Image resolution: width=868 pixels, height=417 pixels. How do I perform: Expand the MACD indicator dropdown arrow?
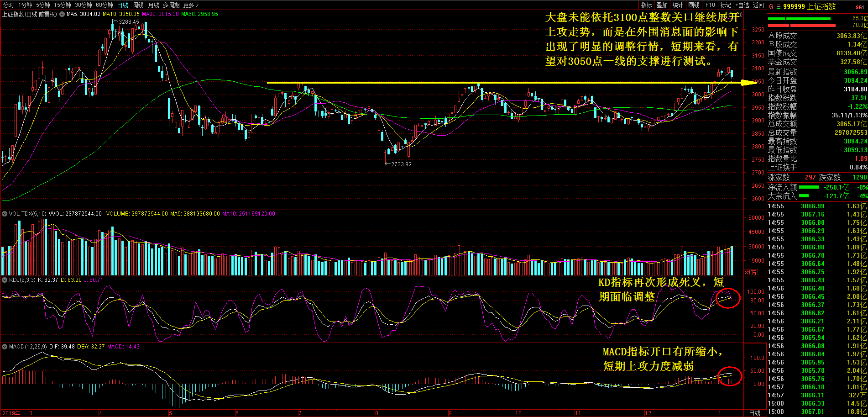pyautogui.click(x=5, y=347)
